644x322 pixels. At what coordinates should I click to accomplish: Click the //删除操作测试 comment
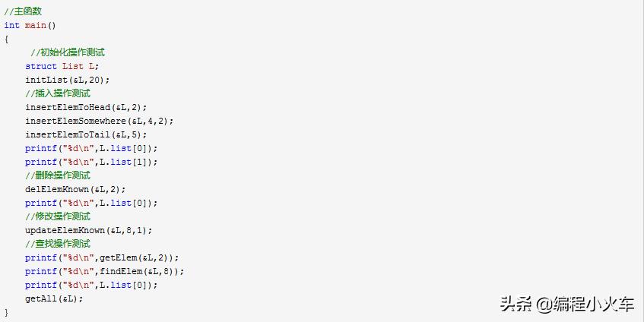coord(57,175)
